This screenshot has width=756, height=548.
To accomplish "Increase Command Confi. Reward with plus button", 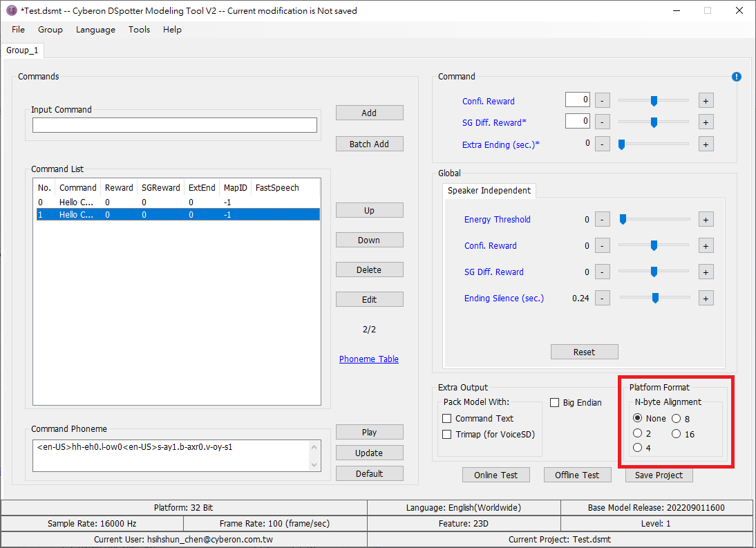I will click(706, 101).
